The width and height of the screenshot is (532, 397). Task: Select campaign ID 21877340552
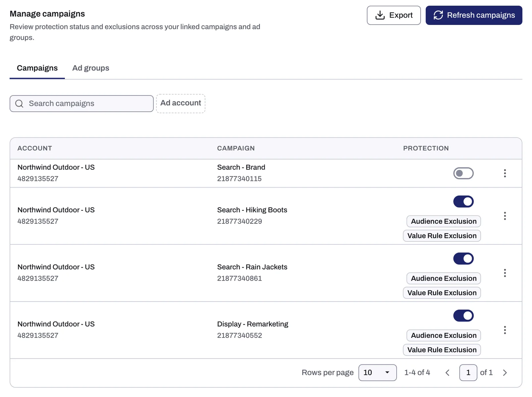coord(239,335)
